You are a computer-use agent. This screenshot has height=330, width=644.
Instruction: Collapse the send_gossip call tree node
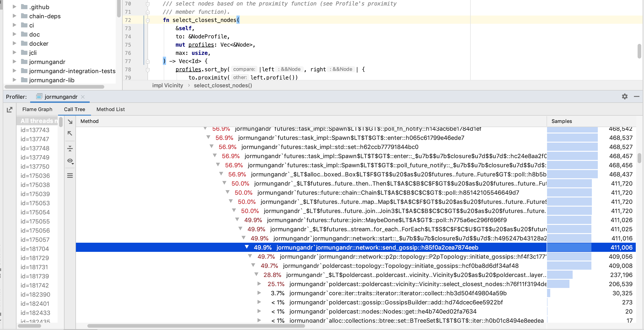[x=247, y=247]
